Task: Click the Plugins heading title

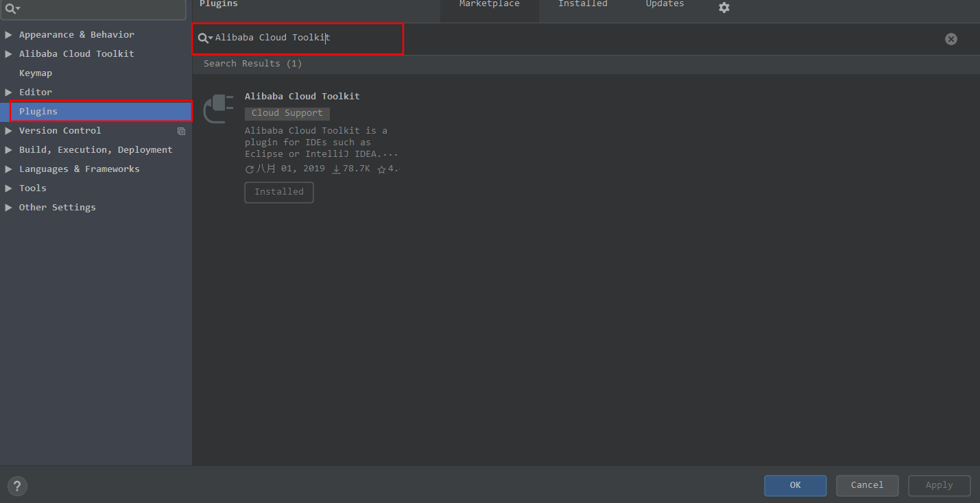Action: (219, 5)
